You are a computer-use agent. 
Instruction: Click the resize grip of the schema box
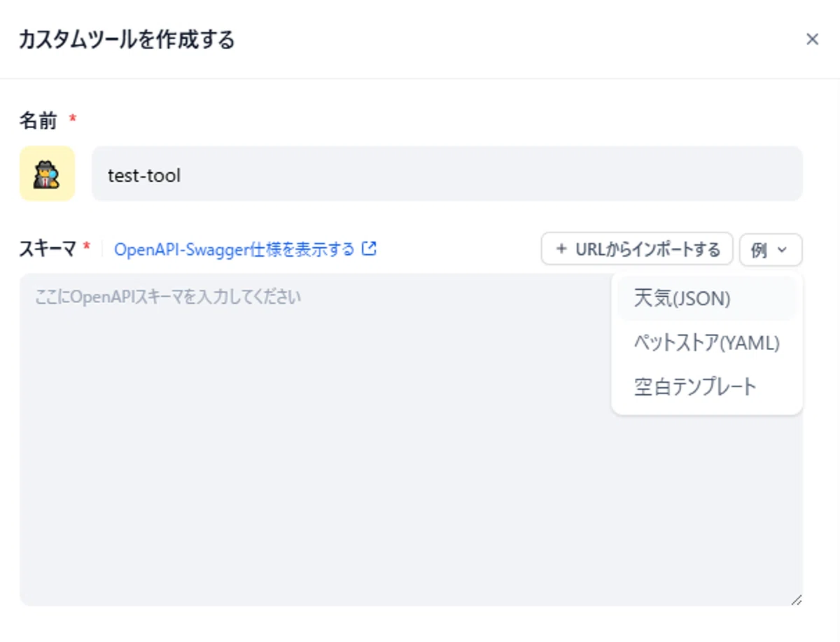point(797,599)
